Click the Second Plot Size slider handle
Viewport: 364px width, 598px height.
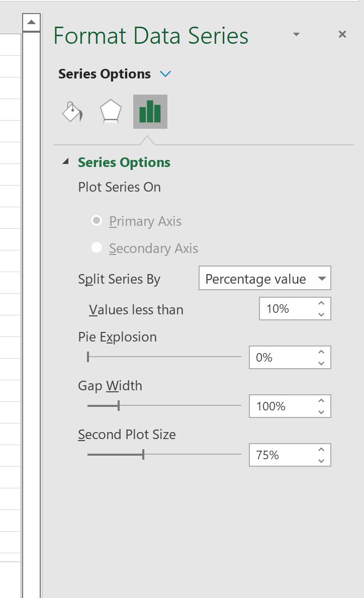143,454
